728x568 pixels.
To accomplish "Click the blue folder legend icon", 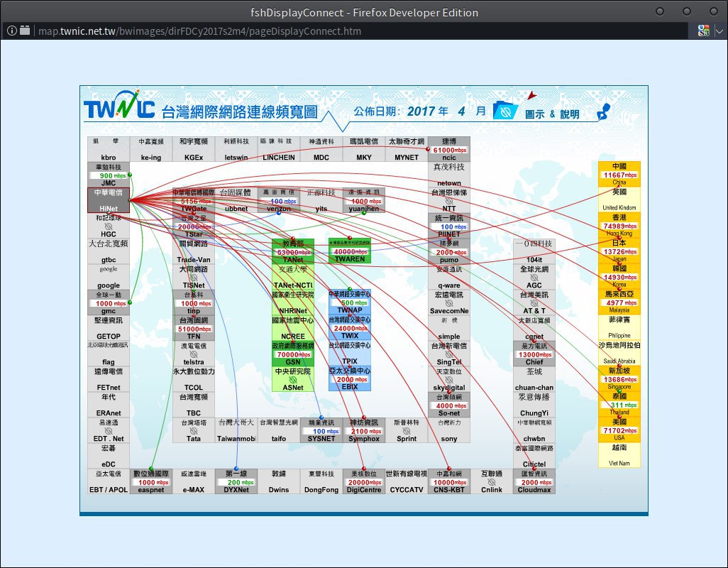I will [x=505, y=111].
